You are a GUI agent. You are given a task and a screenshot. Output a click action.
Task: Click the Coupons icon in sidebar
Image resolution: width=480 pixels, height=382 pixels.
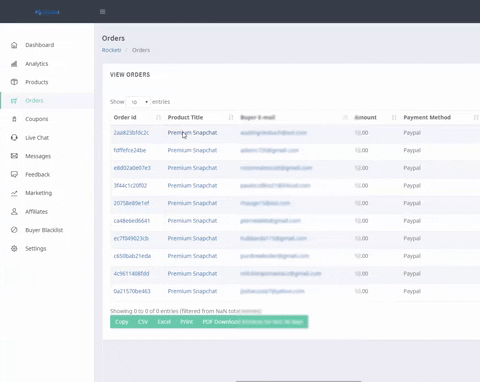pos(14,119)
